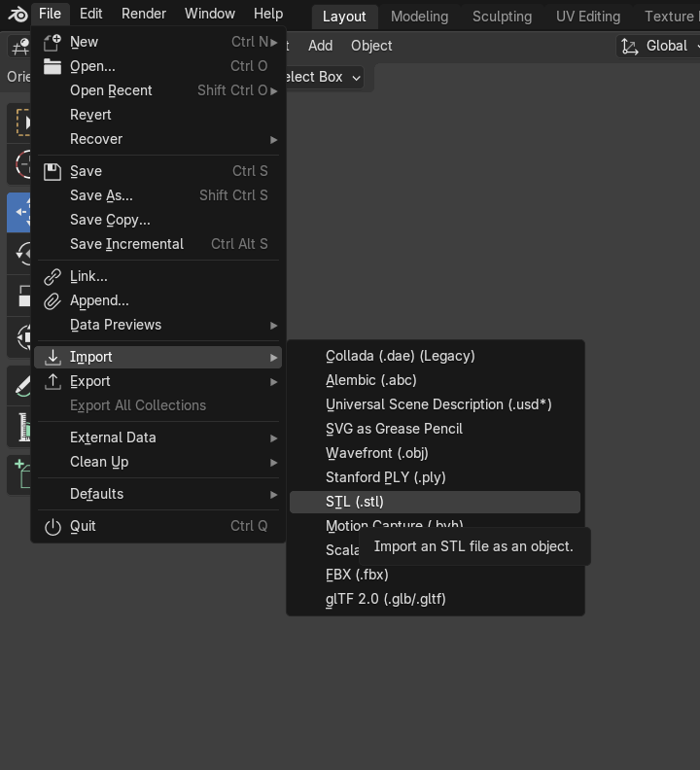Switch to the Sculpting workspace tab

click(502, 17)
